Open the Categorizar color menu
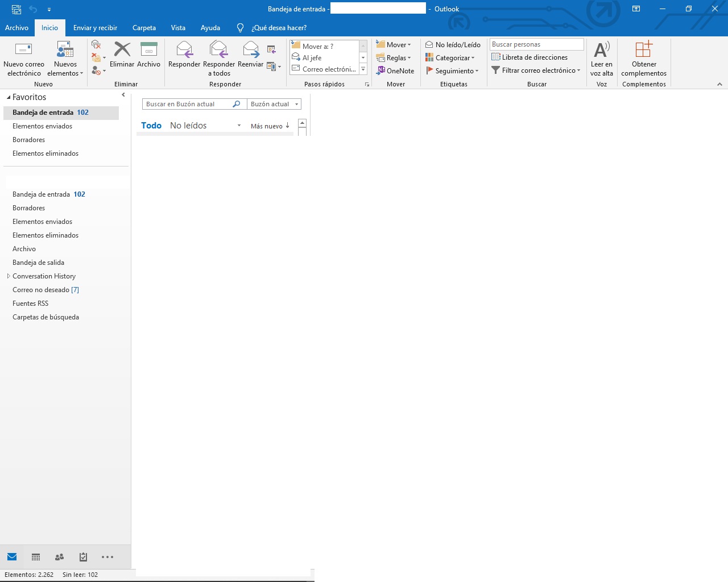 (x=450, y=57)
